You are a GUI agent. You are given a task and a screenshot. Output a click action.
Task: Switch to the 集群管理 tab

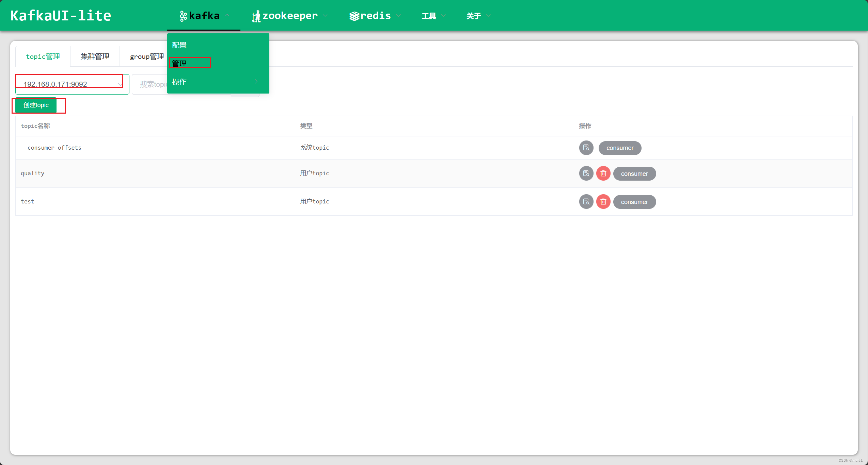pos(95,56)
